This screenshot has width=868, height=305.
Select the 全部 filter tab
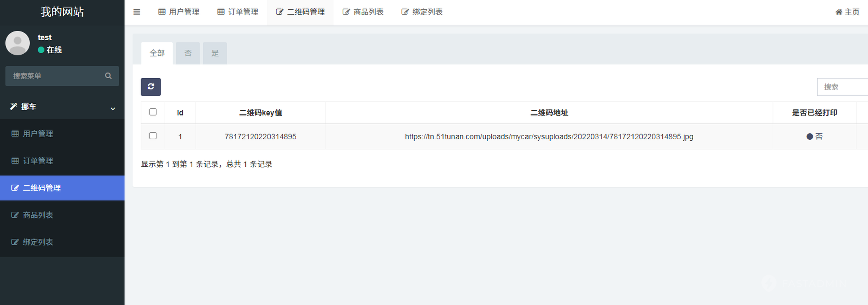(x=157, y=53)
